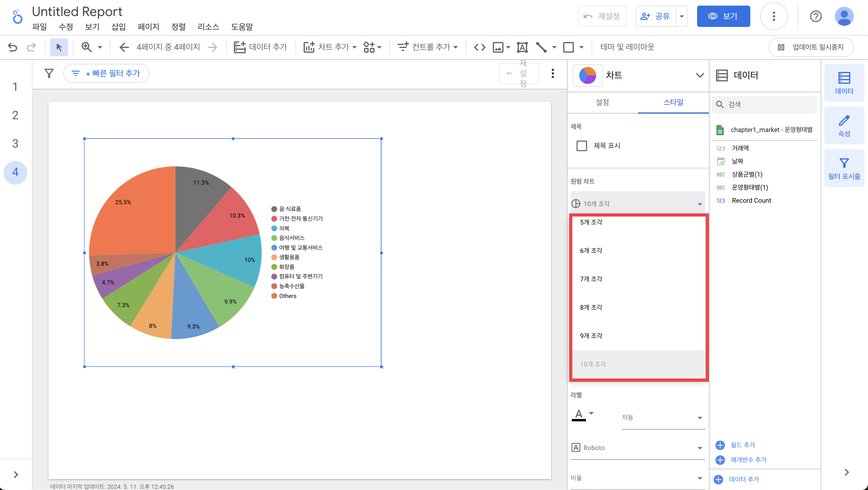Select the arrow selection mode tool
Image resolution: width=868 pixels, height=490 pixels.
point(59,47)
